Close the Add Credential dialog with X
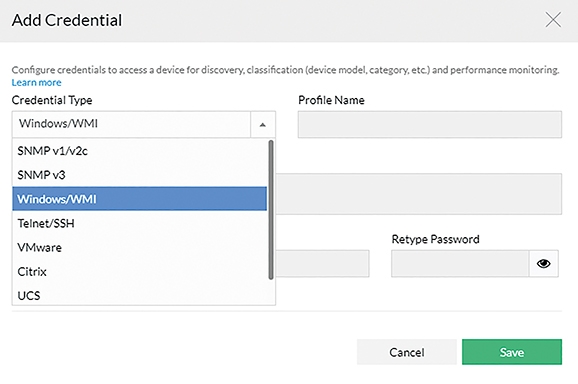The image size is (578, 384). (553, 20)
